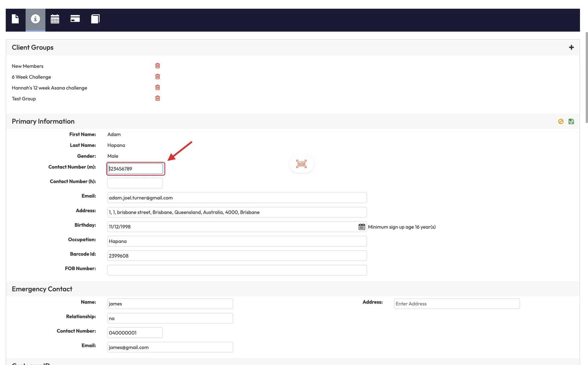
Task: Focus the Contact Number (h) field
Action: [x=135, y=183]
